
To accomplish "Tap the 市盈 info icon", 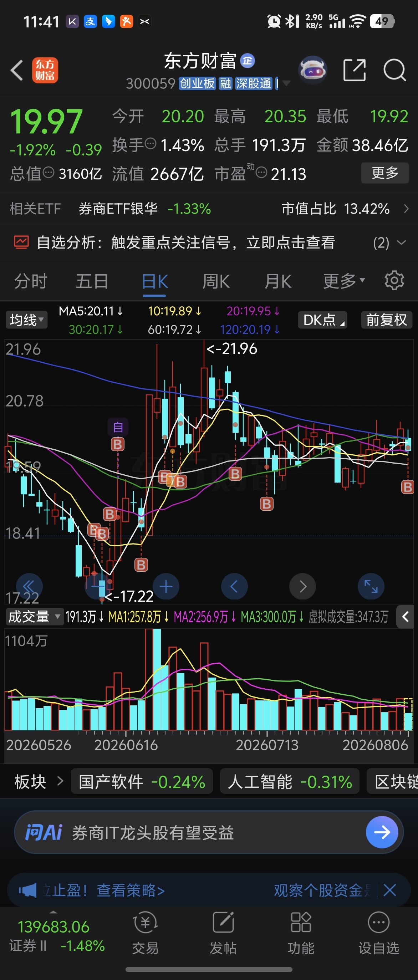I will coord(261,173).
